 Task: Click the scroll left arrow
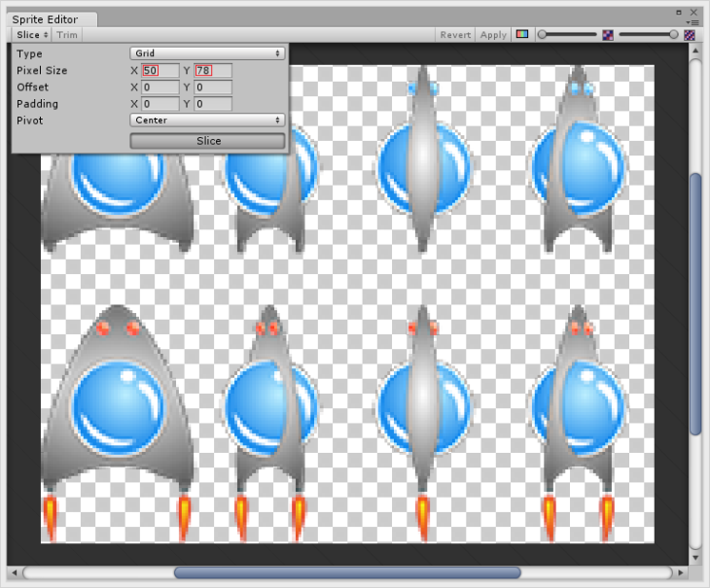pos(14,572)
